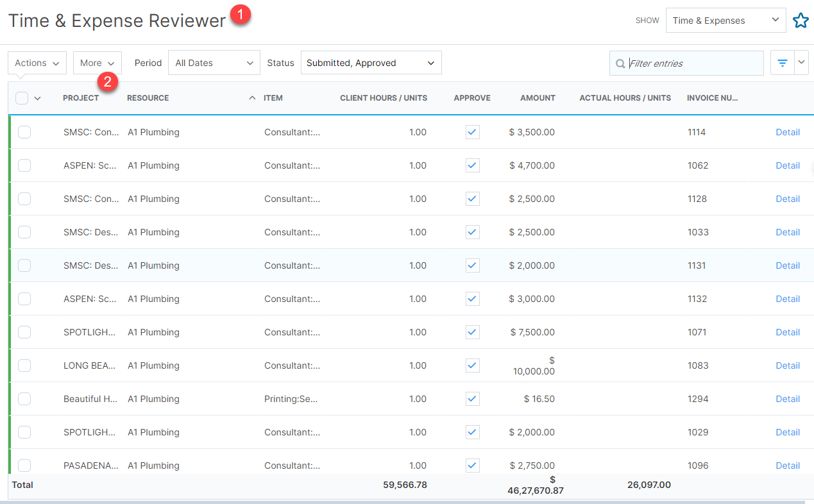Uncheck Approve for the $ 16.50 entry
Image resolution: width=814 pixels, height=504 pixels.
coord(473,399)
